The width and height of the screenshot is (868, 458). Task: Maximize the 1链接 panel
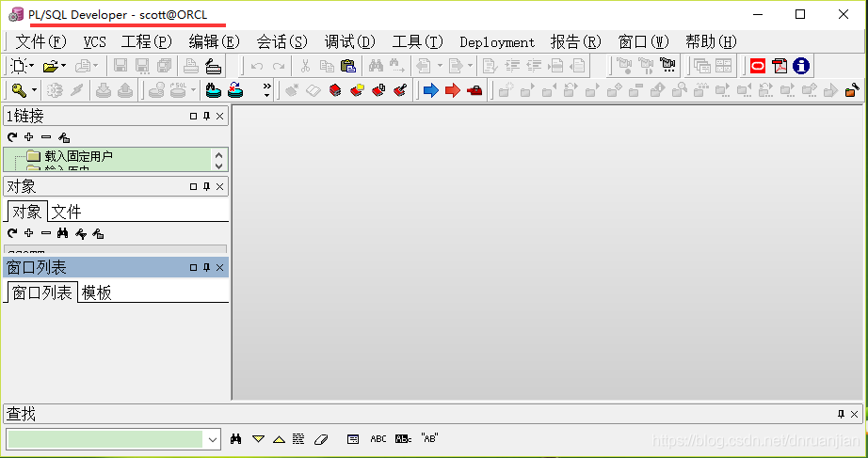pyautogui.click(x=193, y=117)
